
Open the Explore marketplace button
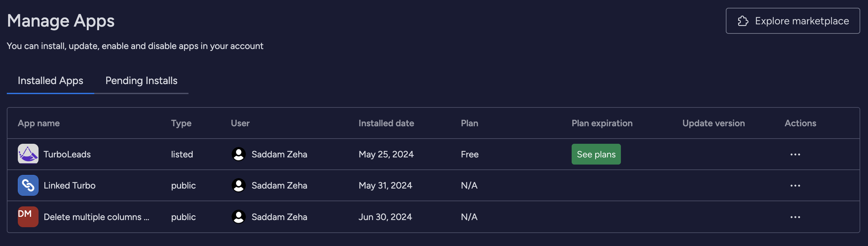[793, 21]
